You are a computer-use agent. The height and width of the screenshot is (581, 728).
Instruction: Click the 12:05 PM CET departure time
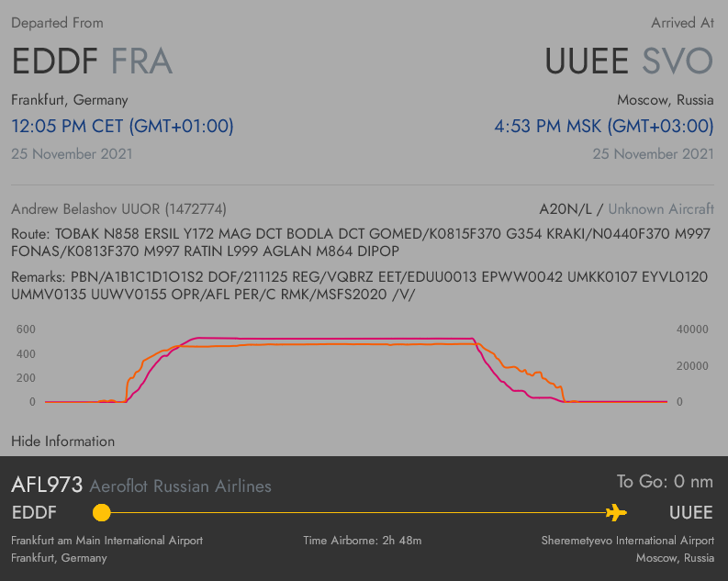[122, 126]
